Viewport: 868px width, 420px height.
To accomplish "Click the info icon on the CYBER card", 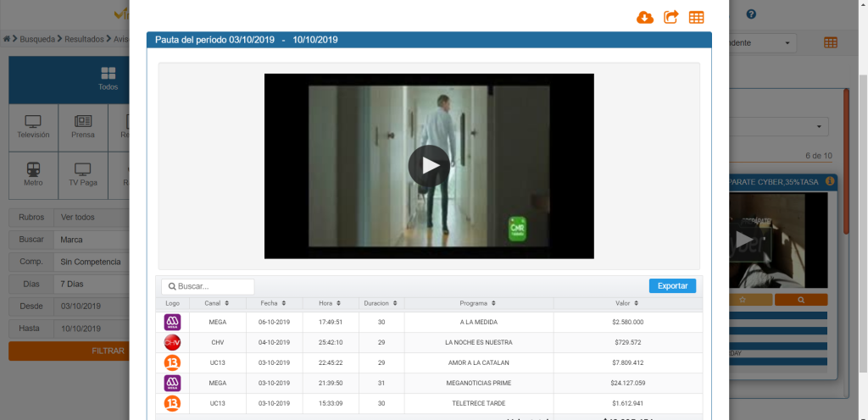I will tap(829, 181).
